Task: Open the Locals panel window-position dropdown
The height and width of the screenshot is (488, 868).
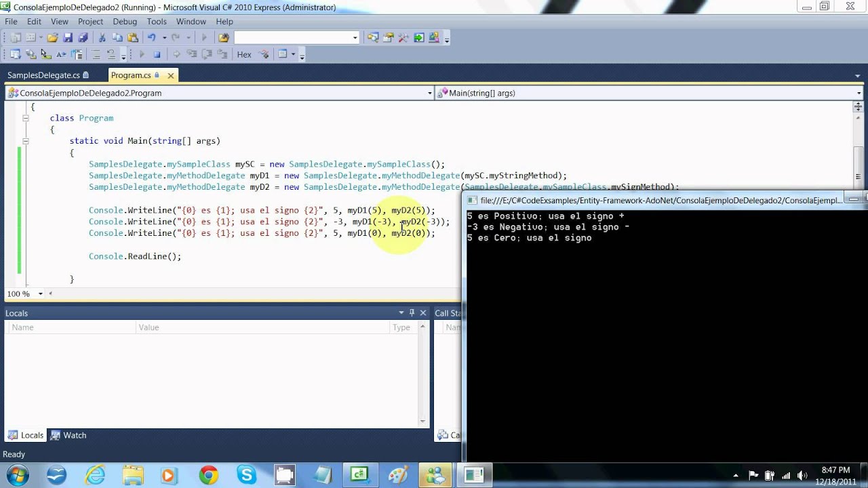Action: pyautogui.click(x=401, y=312)
